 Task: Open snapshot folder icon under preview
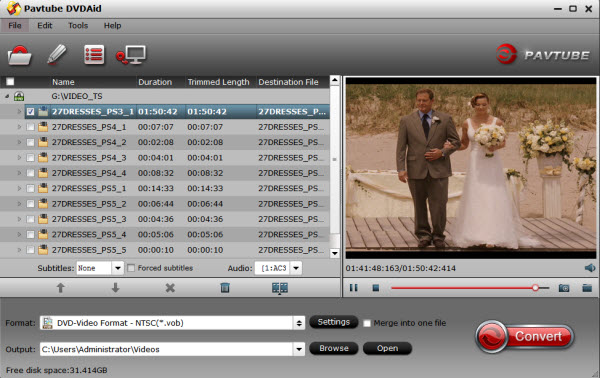587,288
